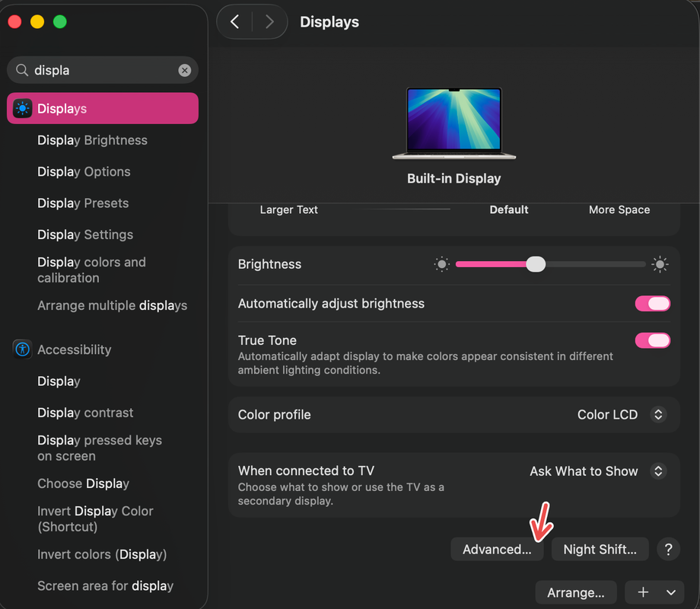Expand the chevron next to plus button
700x609 pixels.
tap(670, 592)
